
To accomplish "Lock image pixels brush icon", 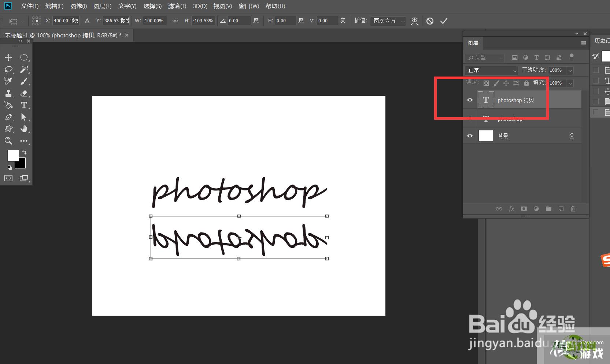I will (x=496, y=83).
